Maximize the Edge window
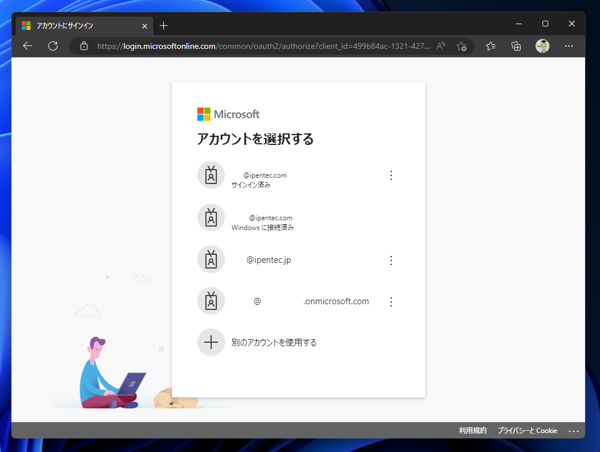 [x=545, y=24]
